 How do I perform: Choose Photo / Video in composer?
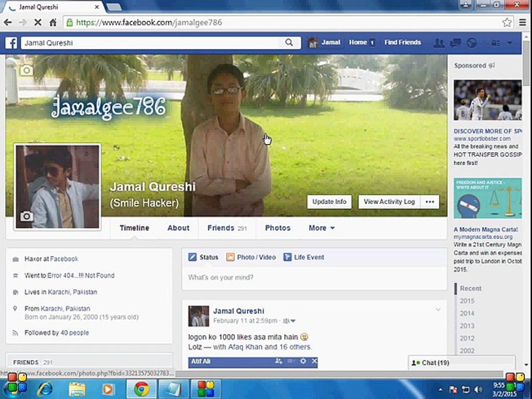pyautogui.click(x=250, y=257)
